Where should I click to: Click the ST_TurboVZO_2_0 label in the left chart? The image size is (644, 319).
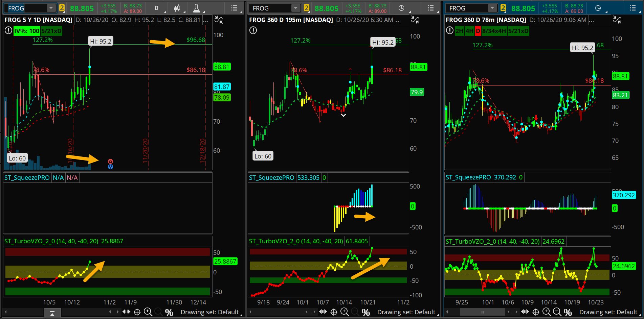click(51, 241)
